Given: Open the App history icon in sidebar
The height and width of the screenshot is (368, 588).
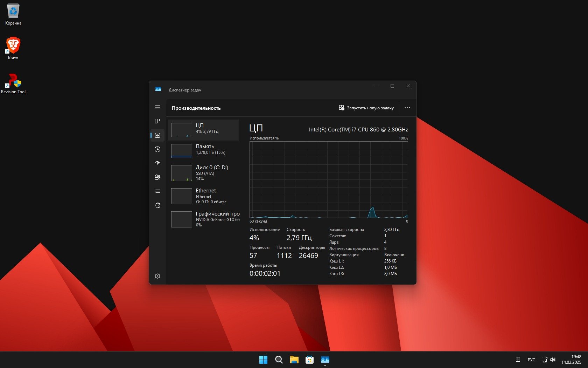Looking at the screenshot, I should [x=157, y=149].
